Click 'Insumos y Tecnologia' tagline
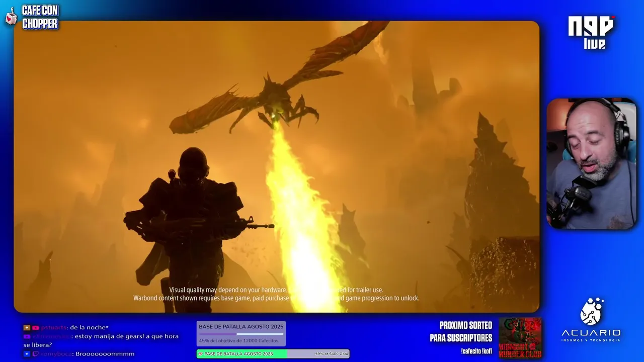 click(x=591, y=340)
